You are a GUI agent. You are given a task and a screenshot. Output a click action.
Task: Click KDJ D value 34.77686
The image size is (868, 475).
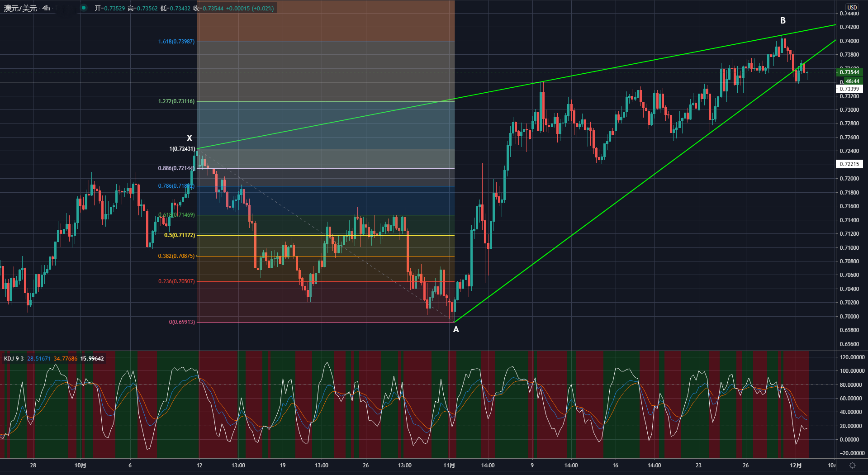tap(66, 359)
